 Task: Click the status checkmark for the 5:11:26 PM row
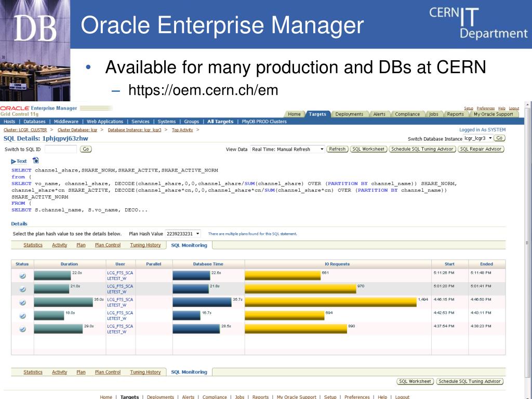click(x=22, y=276)
